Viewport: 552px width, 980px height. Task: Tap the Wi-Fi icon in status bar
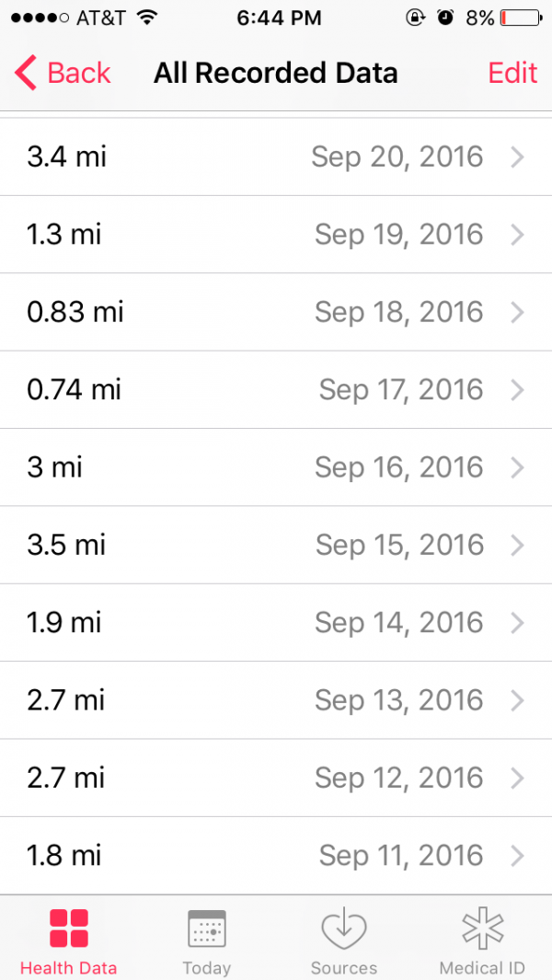point(145,17)
